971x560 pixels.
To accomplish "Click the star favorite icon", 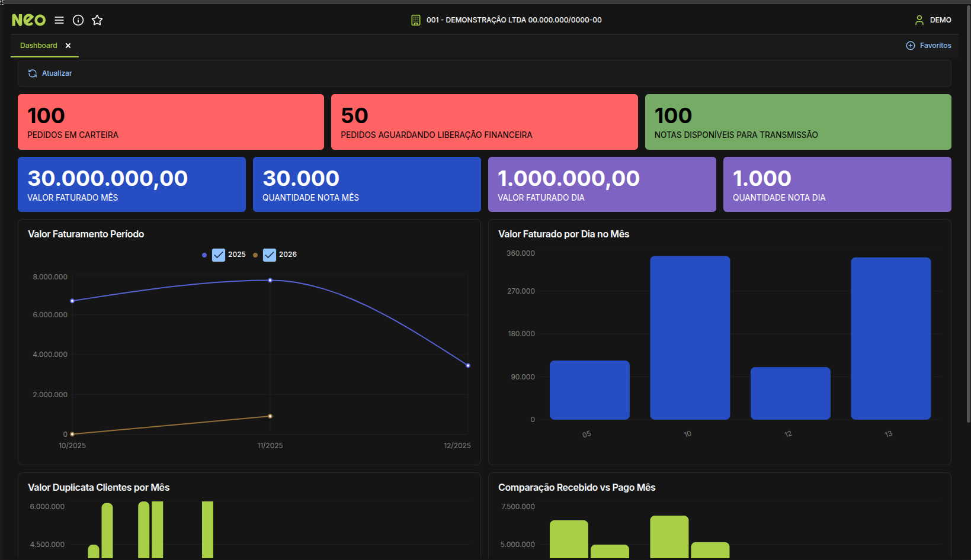I will [97, 20].
